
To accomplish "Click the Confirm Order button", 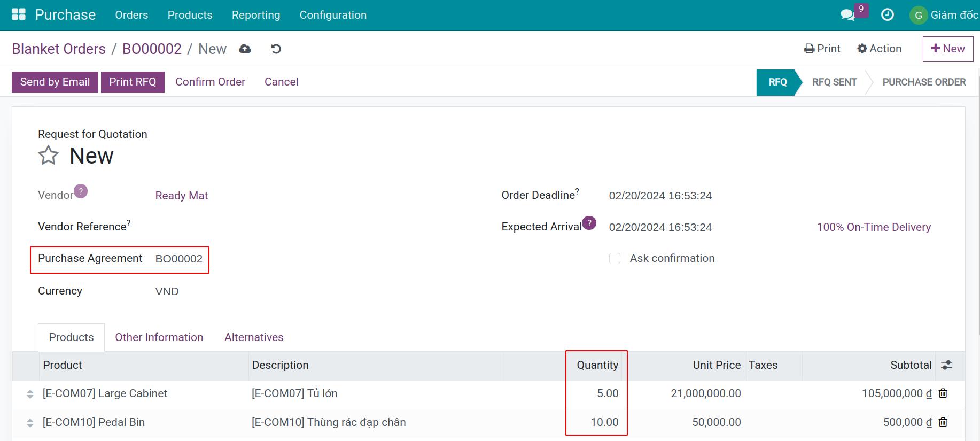I will (x=210, y=82).
